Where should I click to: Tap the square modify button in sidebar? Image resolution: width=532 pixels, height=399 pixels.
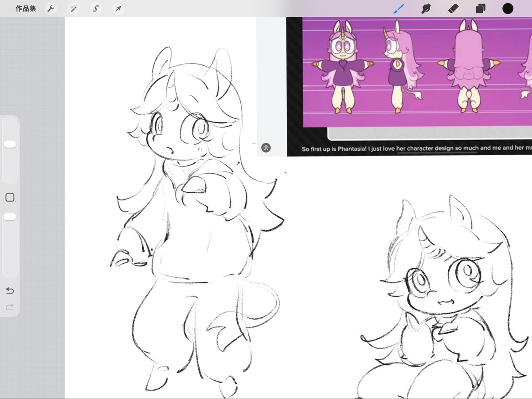[10, 197]
